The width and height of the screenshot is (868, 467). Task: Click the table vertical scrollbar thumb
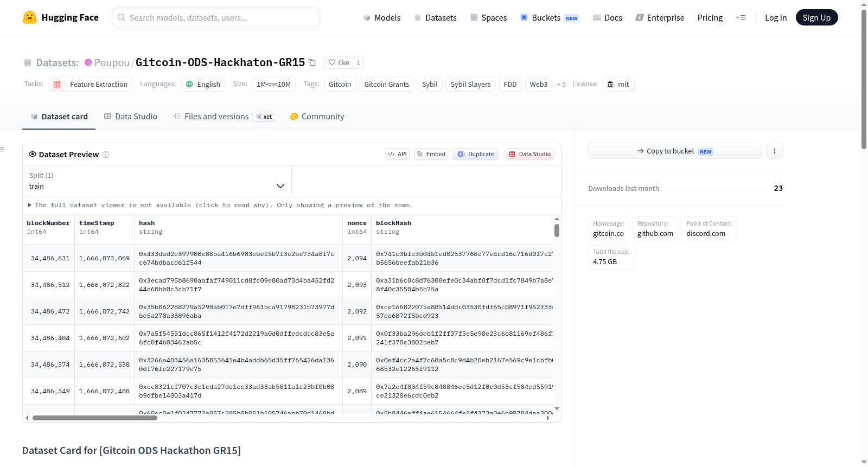point(557,231)
